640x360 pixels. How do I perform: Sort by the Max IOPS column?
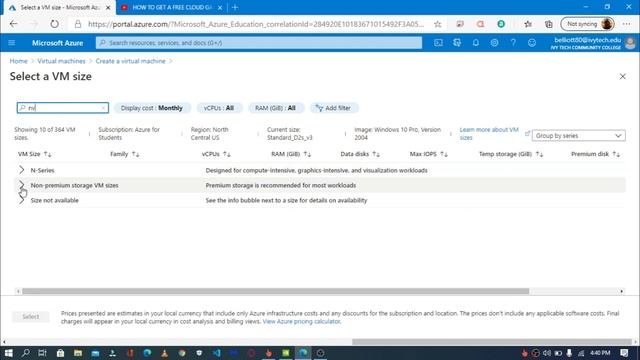[x=429, y=154]
